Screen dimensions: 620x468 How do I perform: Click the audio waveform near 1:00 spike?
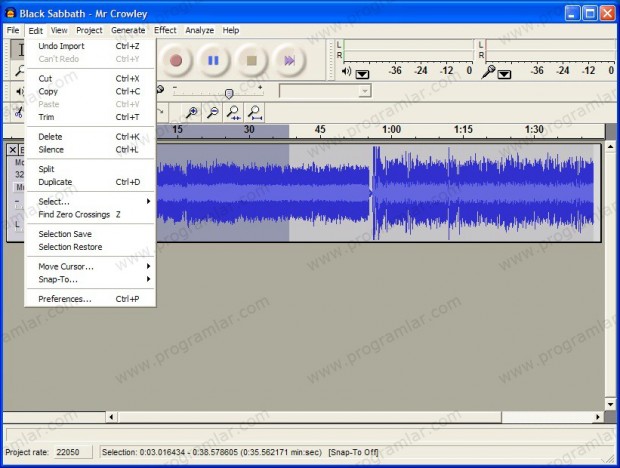tap(376, 192)
